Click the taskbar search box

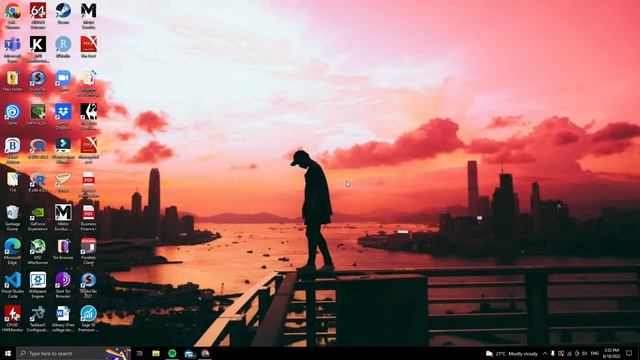pos(73,353)
